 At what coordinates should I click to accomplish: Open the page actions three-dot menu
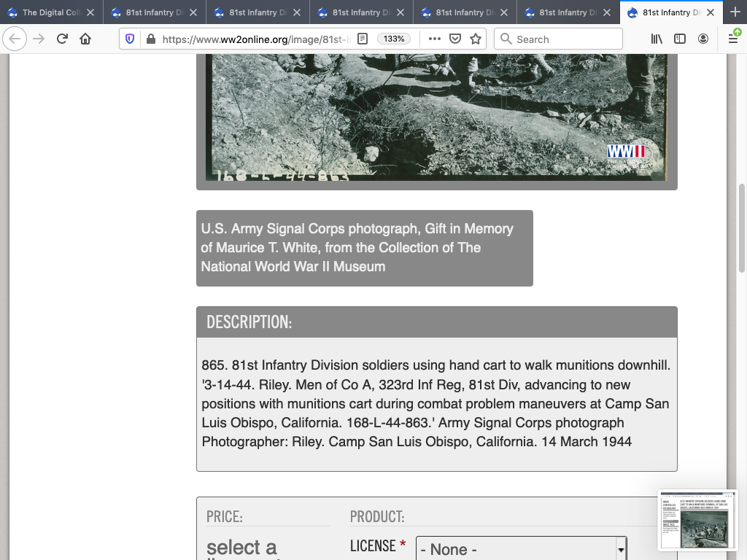pyautogui.click(x=434, y=39)
